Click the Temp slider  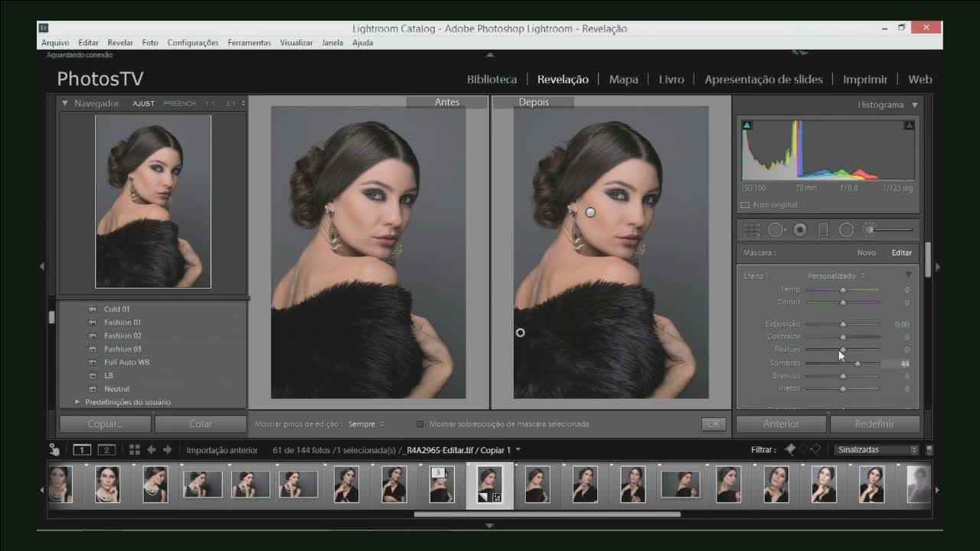click(843, 290)
